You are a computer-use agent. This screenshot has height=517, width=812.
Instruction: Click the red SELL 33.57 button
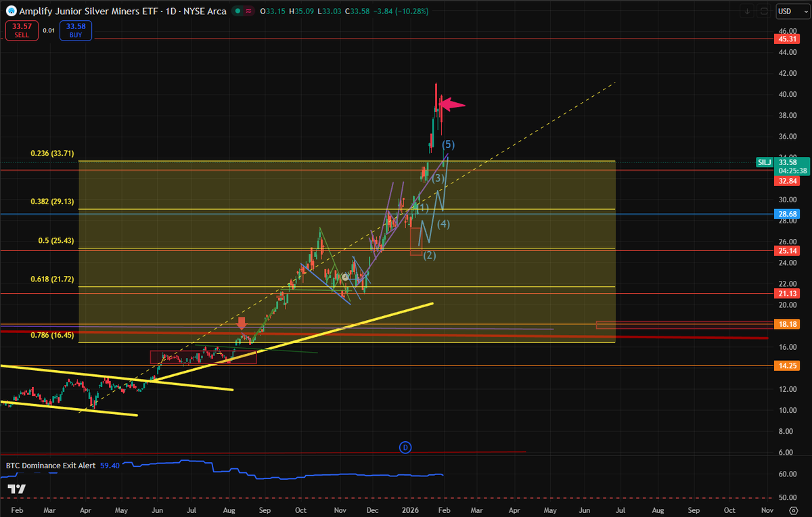click(x=20, y=30)
